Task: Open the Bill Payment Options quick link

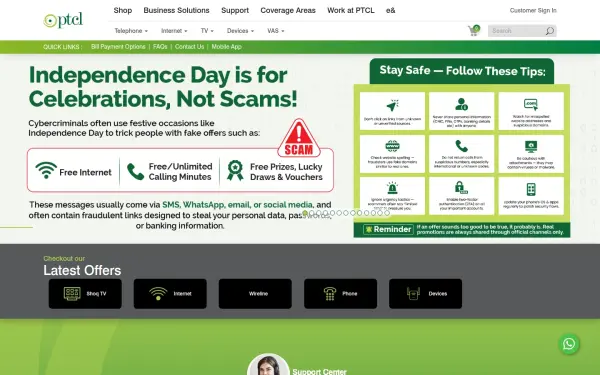Action: pyautogui.click(x=118, y=47)
